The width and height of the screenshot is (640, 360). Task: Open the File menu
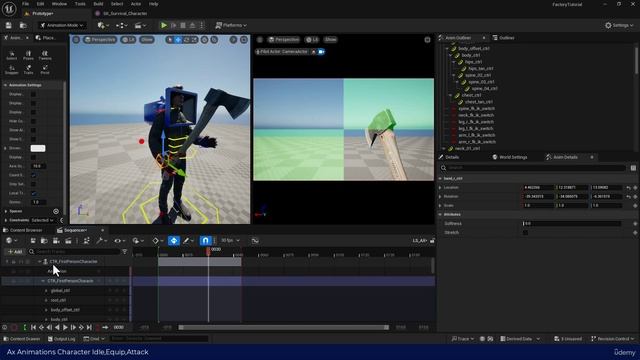(x=25, y=4)
